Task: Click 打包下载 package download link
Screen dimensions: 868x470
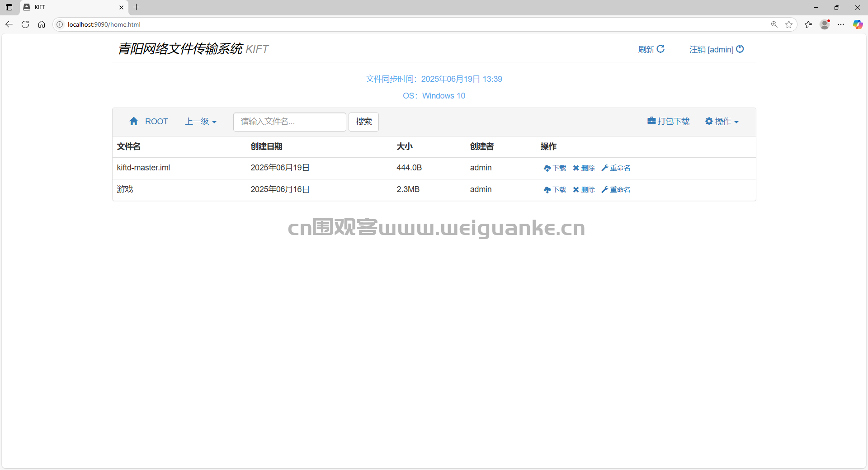Action: pyautogui.click(x=668, y=121)
